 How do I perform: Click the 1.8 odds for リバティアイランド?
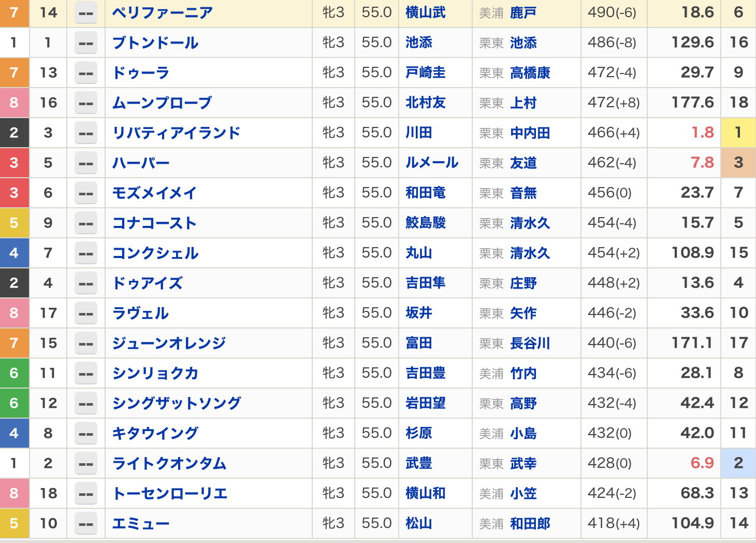pyautogui.click(x=702, y=133)
